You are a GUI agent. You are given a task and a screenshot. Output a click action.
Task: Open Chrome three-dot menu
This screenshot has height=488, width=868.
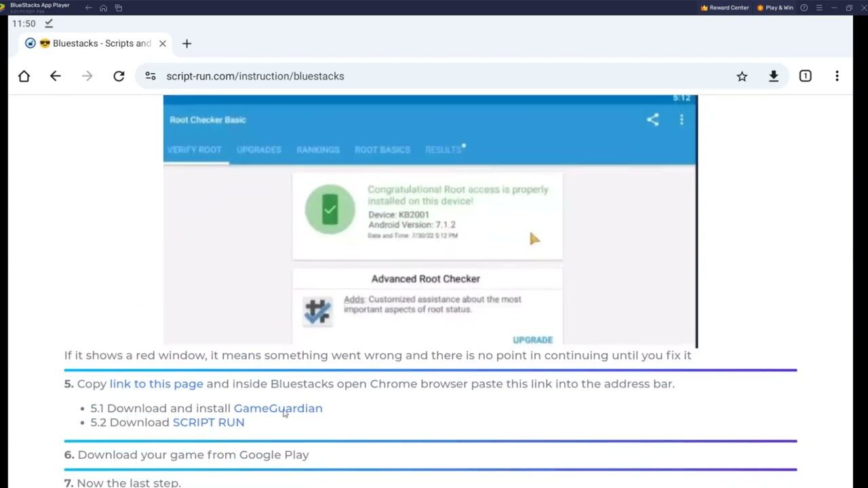pos(837,77)
